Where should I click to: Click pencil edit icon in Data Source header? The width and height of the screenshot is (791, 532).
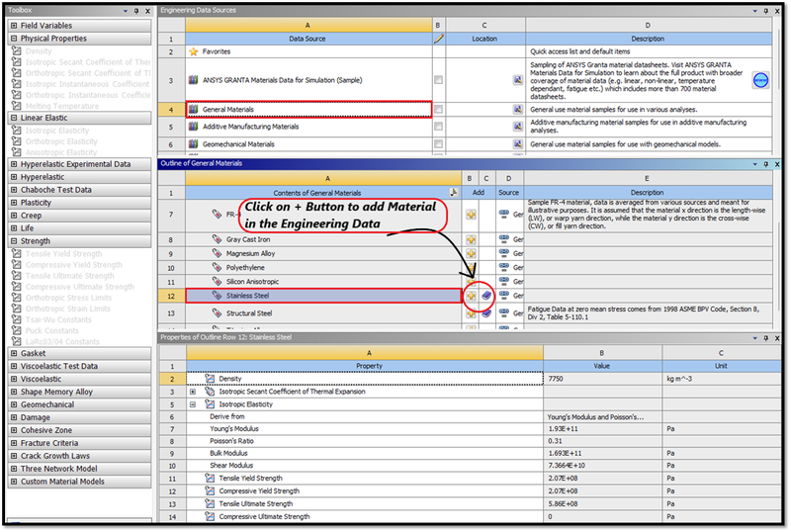coord(439,39)
